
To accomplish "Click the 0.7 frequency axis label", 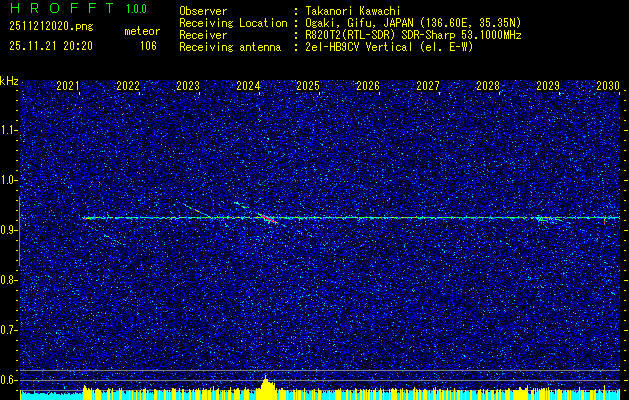I will 8,330.
